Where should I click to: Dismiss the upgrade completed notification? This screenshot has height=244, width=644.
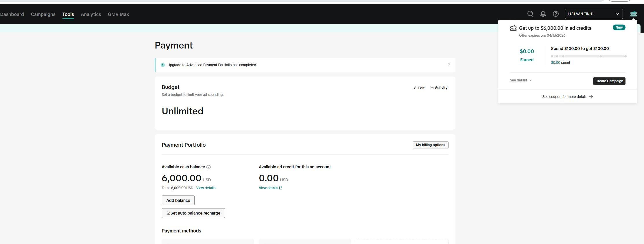(x=449, y=64)
